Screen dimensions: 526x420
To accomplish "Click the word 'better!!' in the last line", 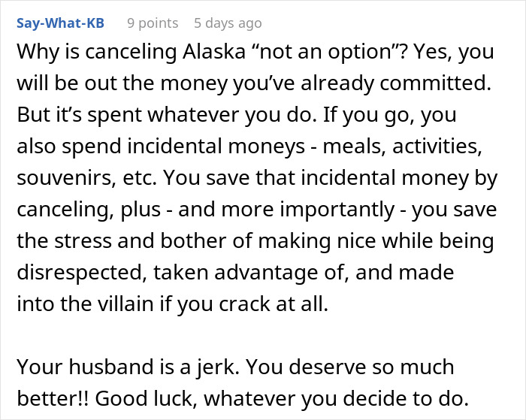I will [x=53, y=398].
